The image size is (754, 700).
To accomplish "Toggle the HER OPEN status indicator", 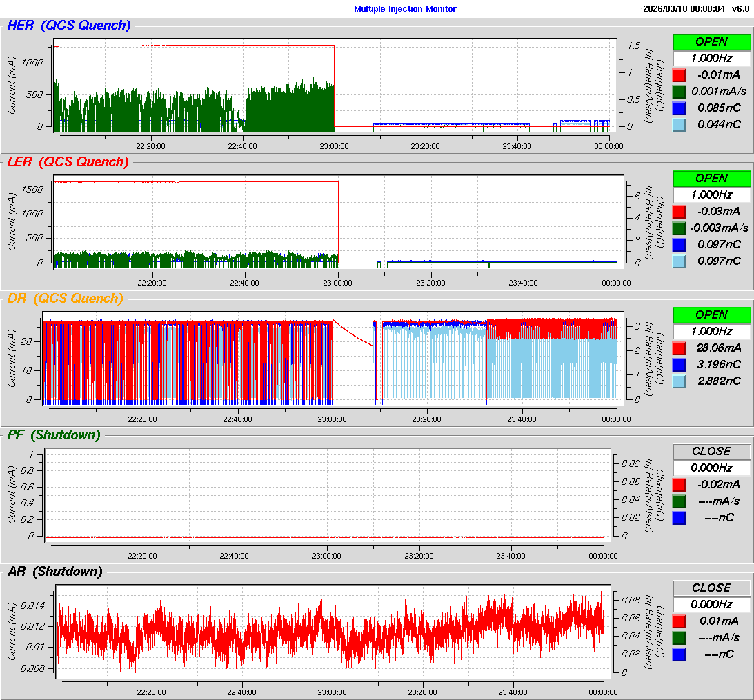I will coord(711,42).
